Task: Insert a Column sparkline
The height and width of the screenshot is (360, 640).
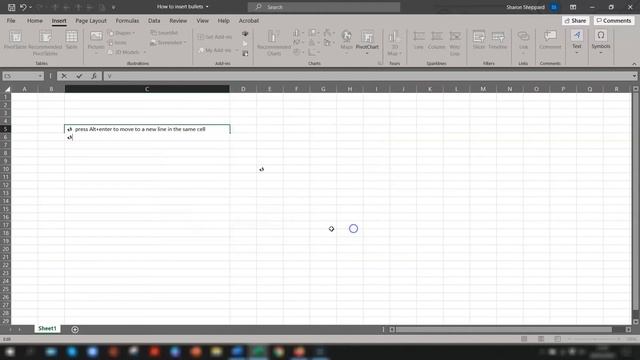Action: click(437, 40)
